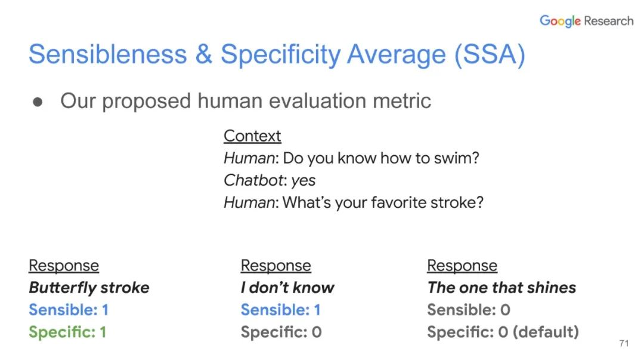This screenshot has width=644, height=363.
Task: Click 'Response' heading above 'The one that shines'
Action: (x=462, y=266)
